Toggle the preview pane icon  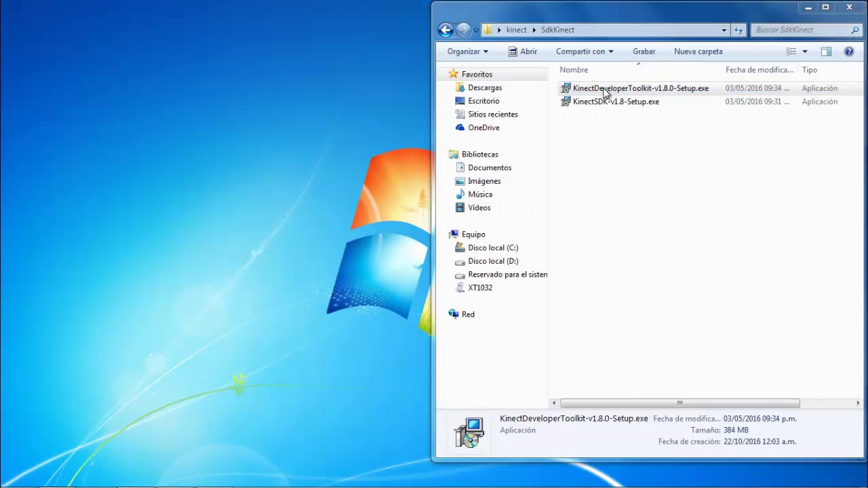[826, 52]
